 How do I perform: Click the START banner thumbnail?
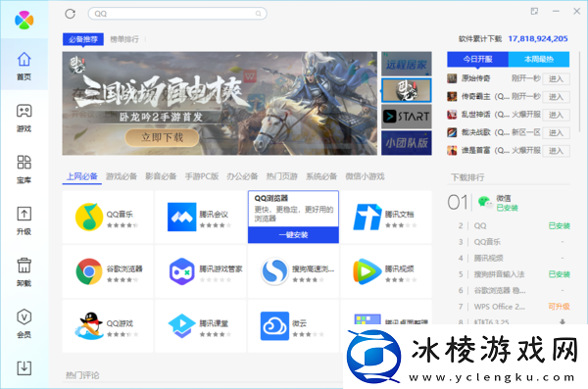click(x=407, y=117)
